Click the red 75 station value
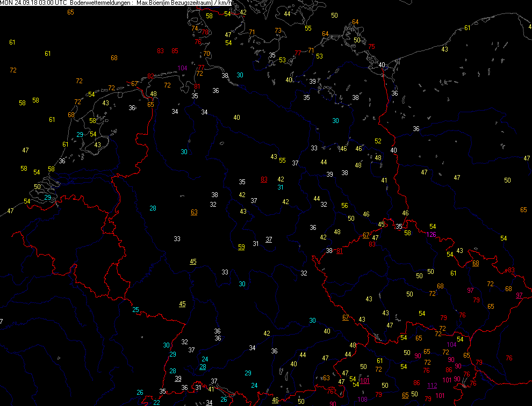 (x=372, y=47)
